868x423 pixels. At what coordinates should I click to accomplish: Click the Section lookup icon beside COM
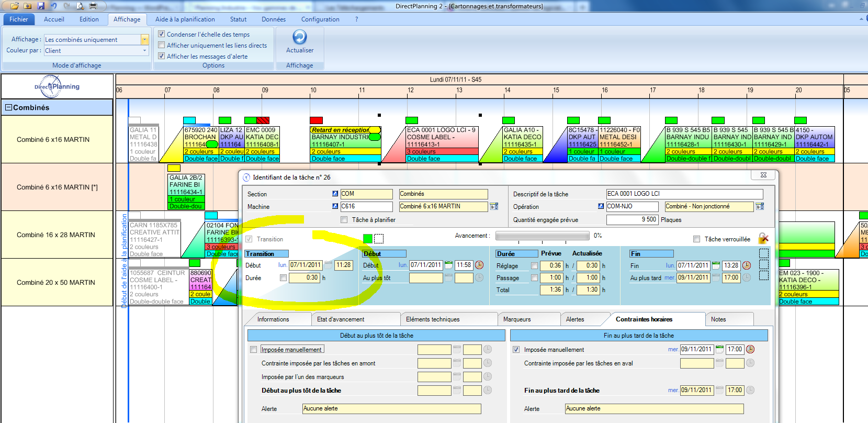point(335,194)
